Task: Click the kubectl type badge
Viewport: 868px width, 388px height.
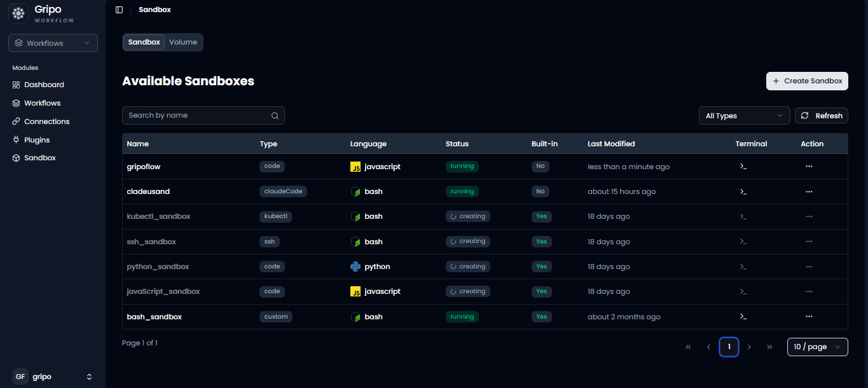Action: point(275,216)
